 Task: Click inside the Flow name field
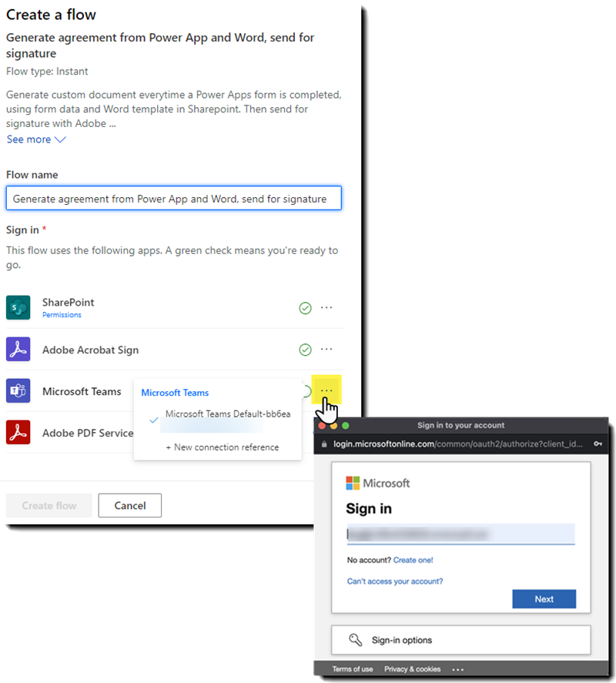click(174, 198)
